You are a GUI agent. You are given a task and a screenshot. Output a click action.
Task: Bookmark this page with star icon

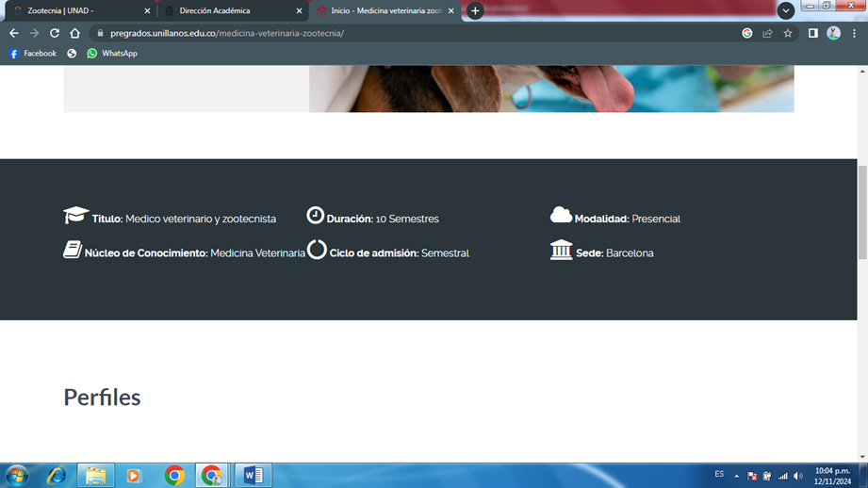[788, 33]
